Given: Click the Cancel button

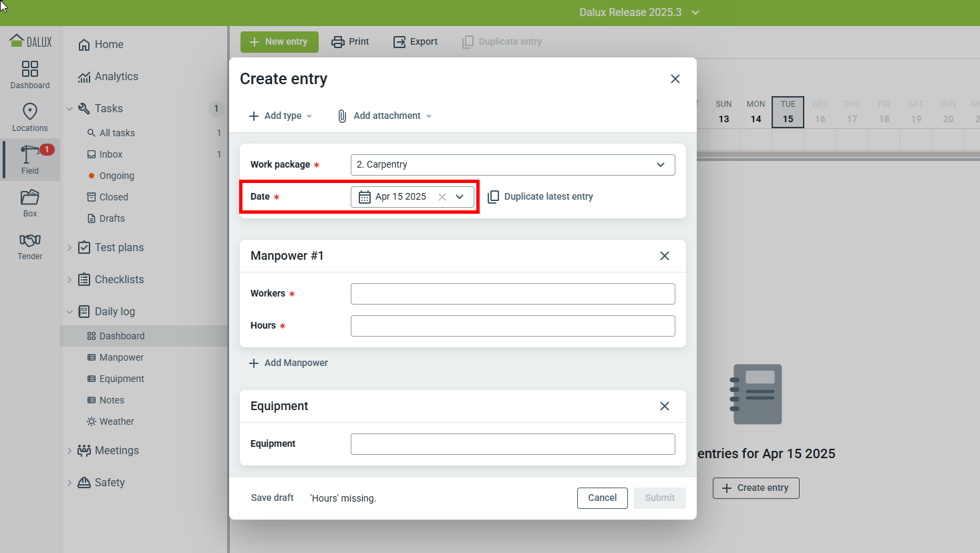Looking at the screenshot, I should point(602,498).
